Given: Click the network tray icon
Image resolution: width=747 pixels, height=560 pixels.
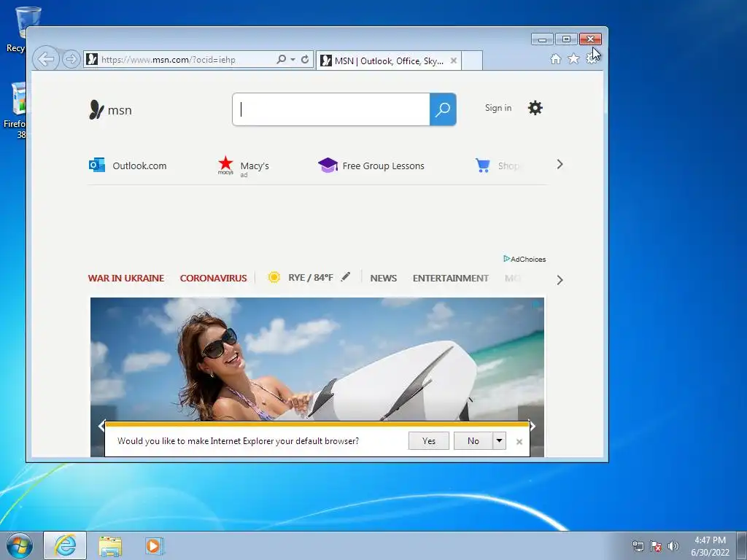Looking at the screenshot, I should tap(638, 546).
